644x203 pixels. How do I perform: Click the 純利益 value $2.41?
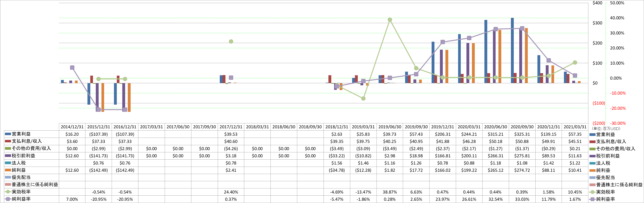231,170
